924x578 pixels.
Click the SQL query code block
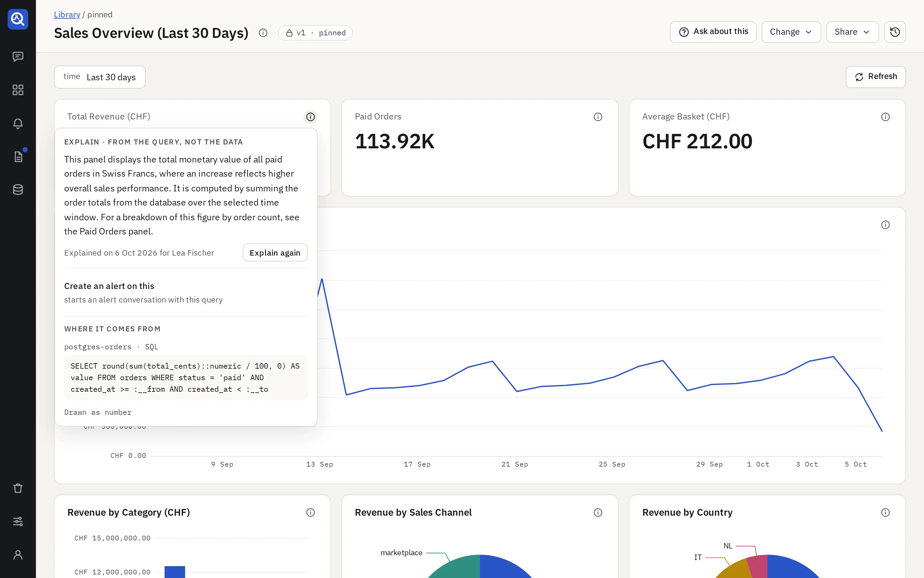[x=186, y=378]
